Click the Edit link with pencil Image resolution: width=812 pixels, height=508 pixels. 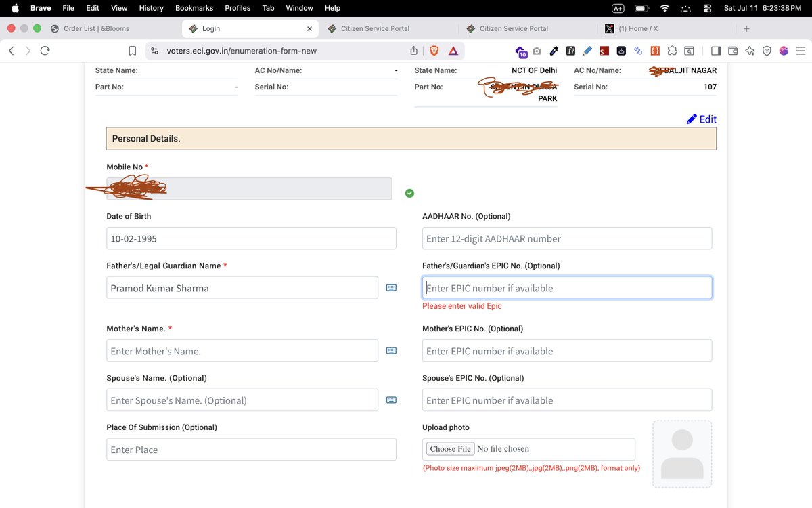701,119
